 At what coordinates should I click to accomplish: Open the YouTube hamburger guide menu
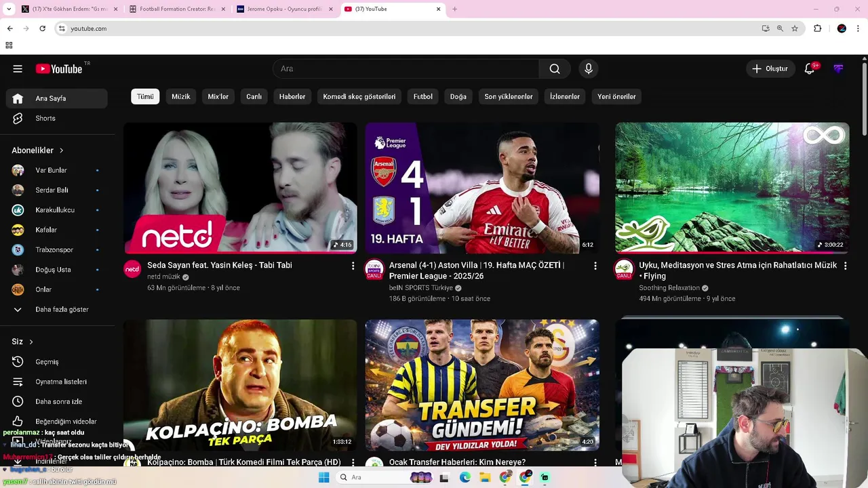coord(18,68)
